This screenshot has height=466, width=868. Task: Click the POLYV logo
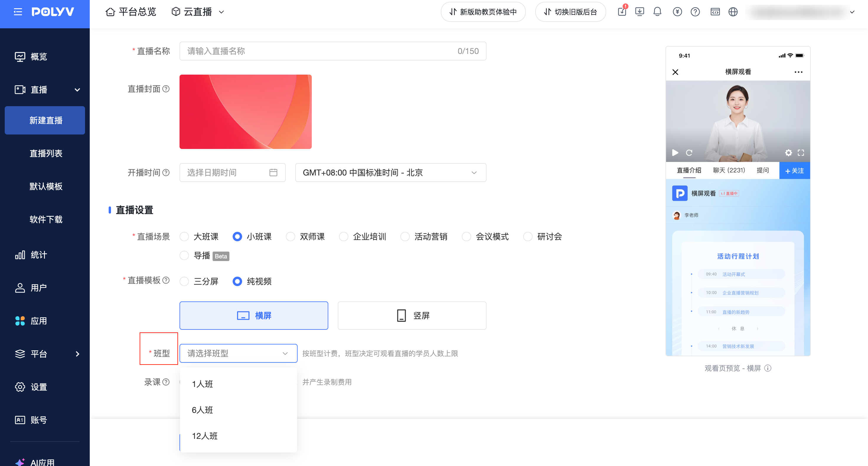(x=53, y=12)
